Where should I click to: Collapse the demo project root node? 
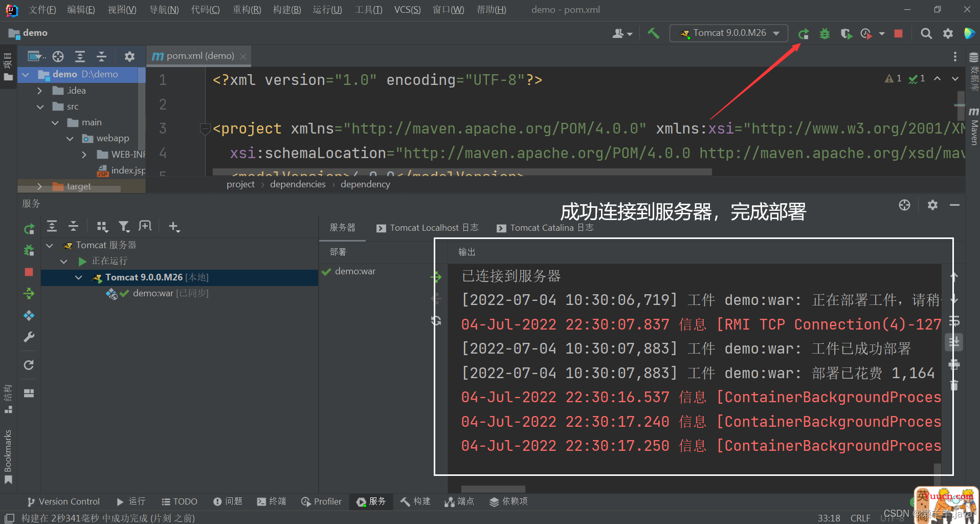click(x=26, y=75)
